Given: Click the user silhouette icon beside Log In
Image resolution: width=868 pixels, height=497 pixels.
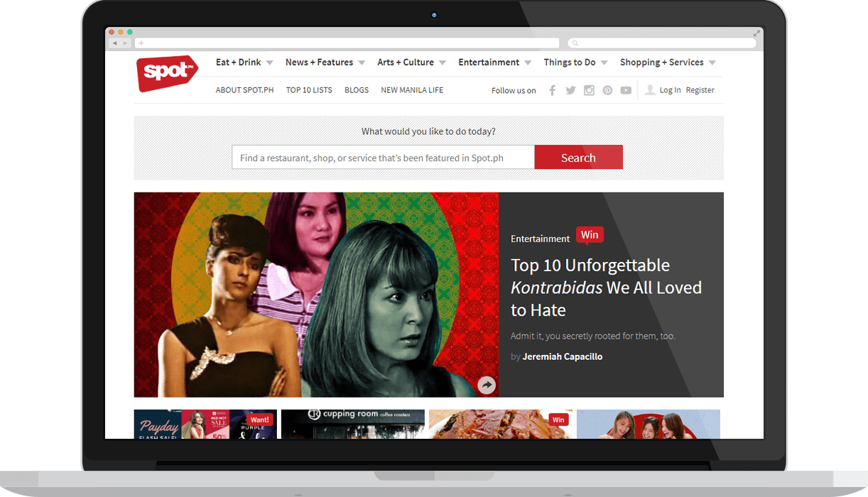Looking at the screenshot, I should 650,89.
